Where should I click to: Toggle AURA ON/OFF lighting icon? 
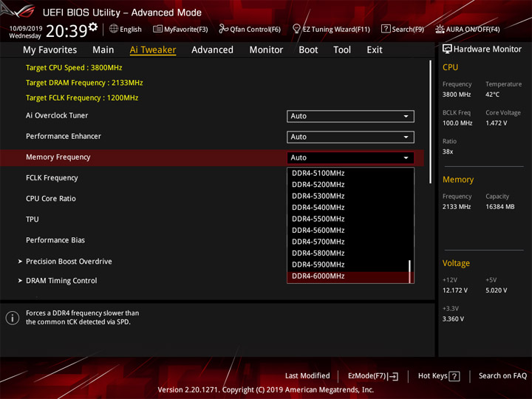point(440,29)
